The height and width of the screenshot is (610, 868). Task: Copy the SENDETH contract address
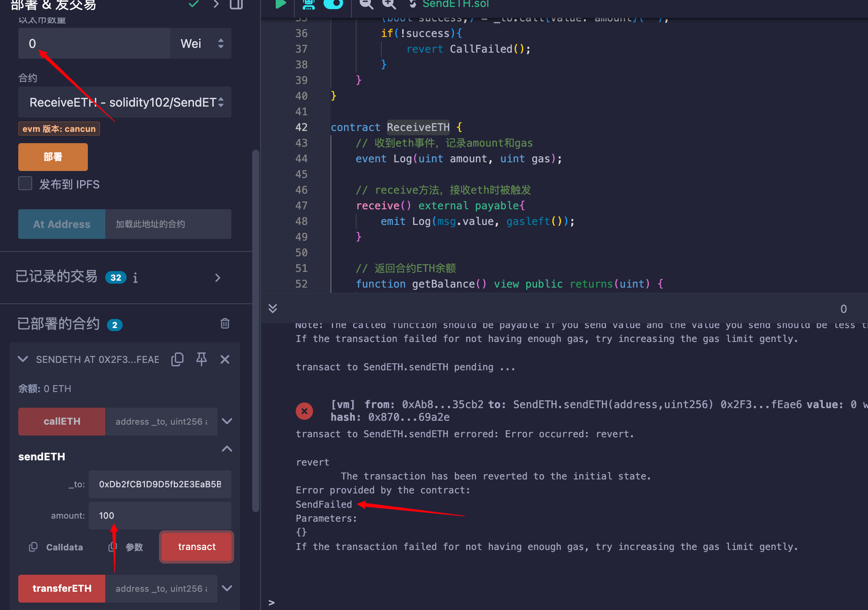click(177, 359)
